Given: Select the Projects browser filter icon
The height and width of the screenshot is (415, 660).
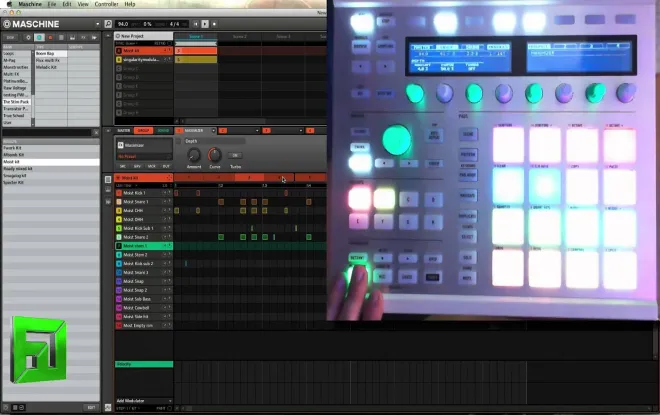Looking at the screenshot, I should 28,37.
